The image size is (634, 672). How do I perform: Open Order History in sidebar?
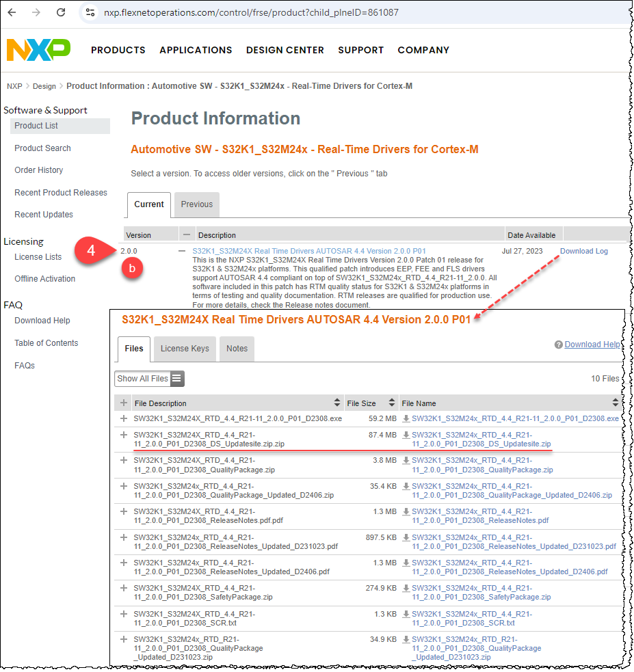pos(38,170)
